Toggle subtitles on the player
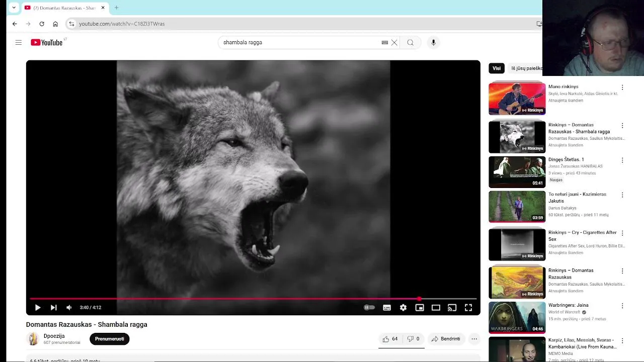The image size is (644, 362). point(387,308)
